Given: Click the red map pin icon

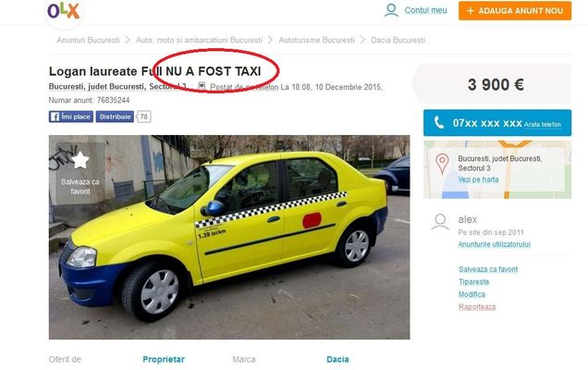Looking at the screenshot, I should (442, 164).
